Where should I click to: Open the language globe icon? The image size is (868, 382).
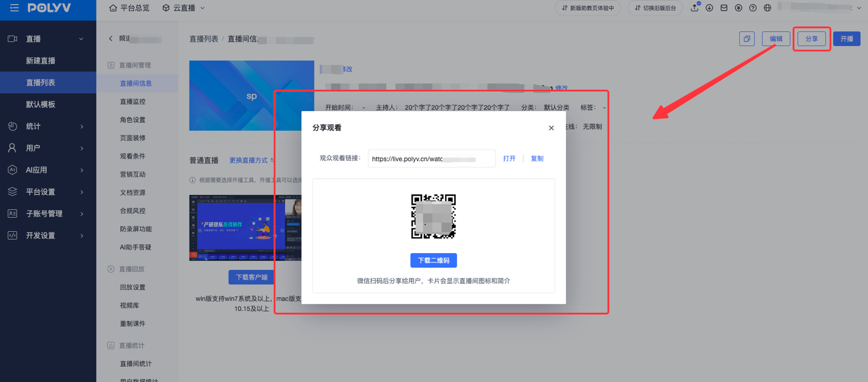767,8
